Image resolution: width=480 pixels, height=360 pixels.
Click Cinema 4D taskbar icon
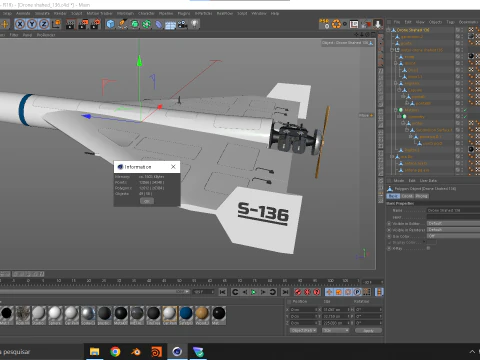click(x=177, y=352)
